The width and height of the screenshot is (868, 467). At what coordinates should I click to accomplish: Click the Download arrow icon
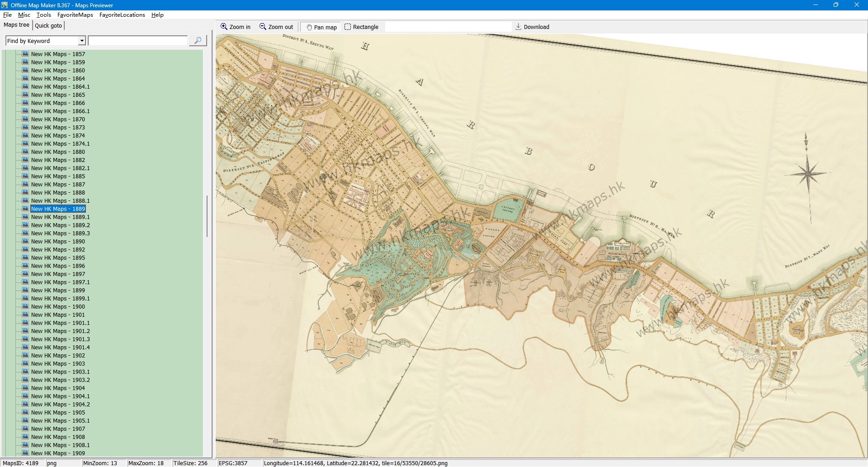519,27
